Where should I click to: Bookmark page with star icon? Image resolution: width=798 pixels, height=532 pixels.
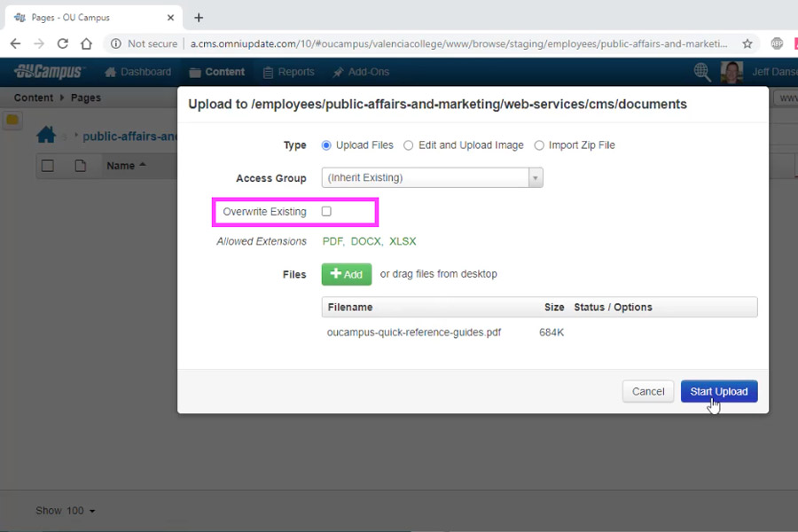(x=747, y=43)
